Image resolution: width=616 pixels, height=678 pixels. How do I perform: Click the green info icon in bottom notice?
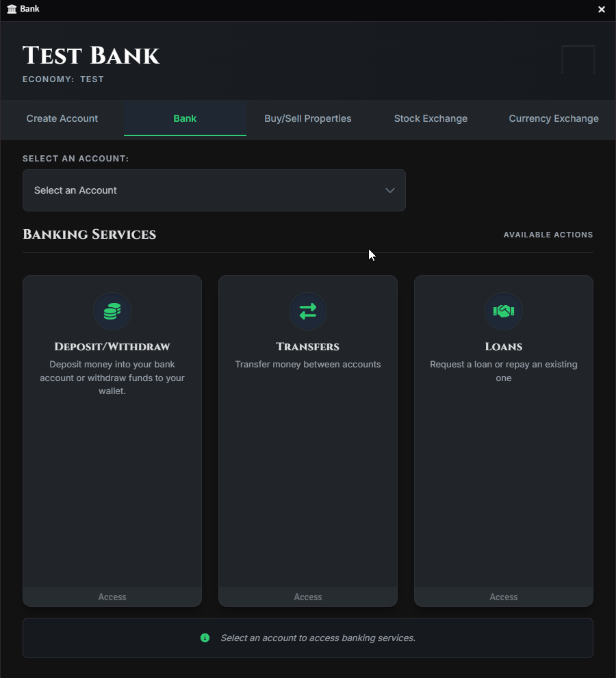[x=205, y=638]
